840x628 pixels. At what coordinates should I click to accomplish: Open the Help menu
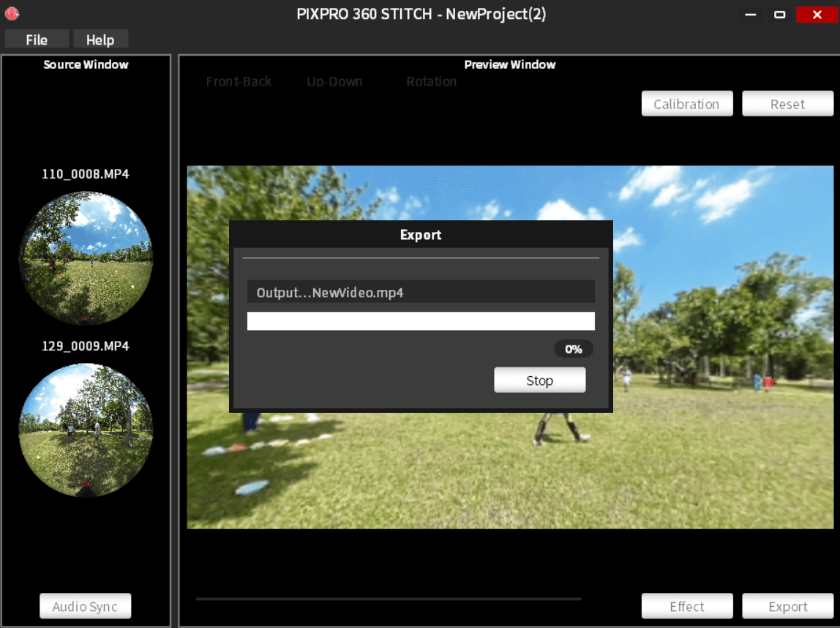100,40
